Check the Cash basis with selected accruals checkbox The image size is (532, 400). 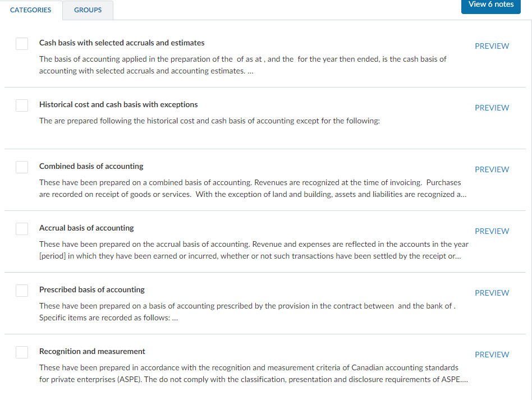(x=22, y=44)
